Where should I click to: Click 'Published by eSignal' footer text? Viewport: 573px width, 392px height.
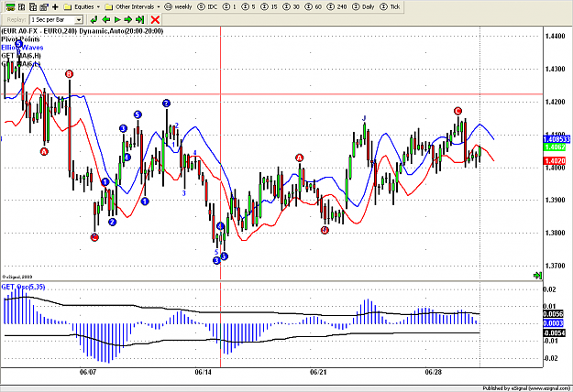[526, 388]
